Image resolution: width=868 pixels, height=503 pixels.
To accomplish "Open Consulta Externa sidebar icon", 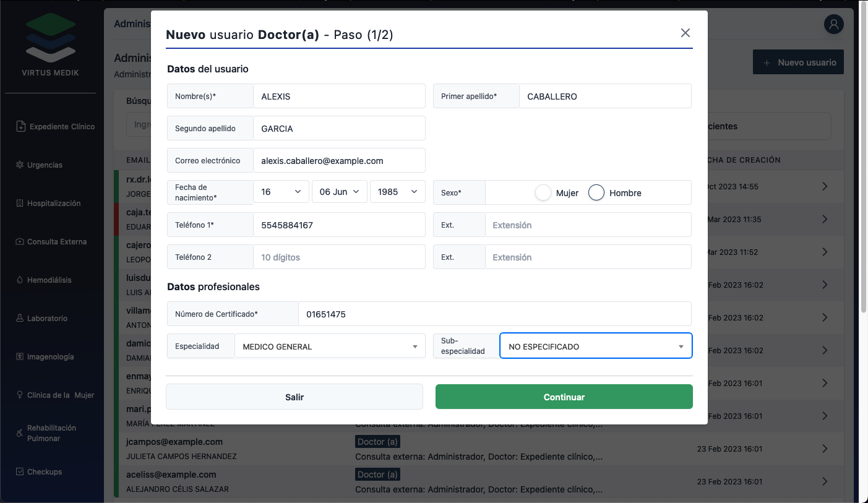I will [20, 242].
